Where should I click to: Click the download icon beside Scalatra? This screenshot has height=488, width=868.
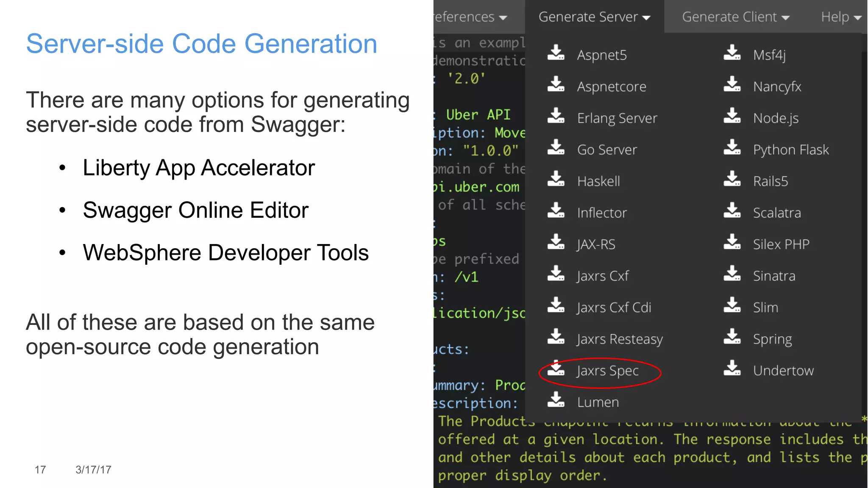[732, 210]
